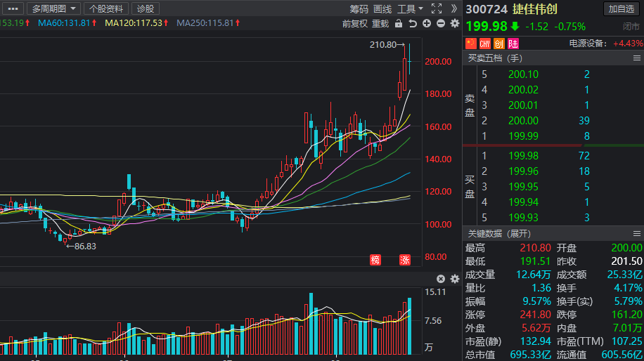Screen dimensions: 644x361
Task: Select the 画线 drawing tool
Action: coord(382,9)
